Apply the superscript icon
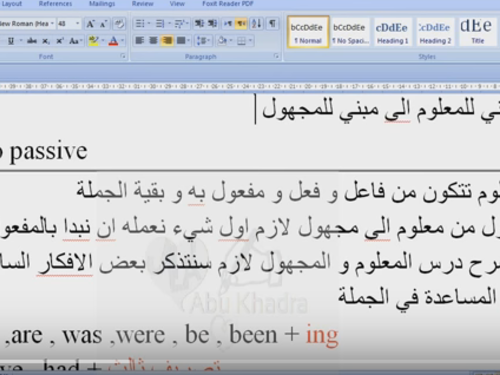This screenshot has height=375, width=500. click(x=60, y=41)
